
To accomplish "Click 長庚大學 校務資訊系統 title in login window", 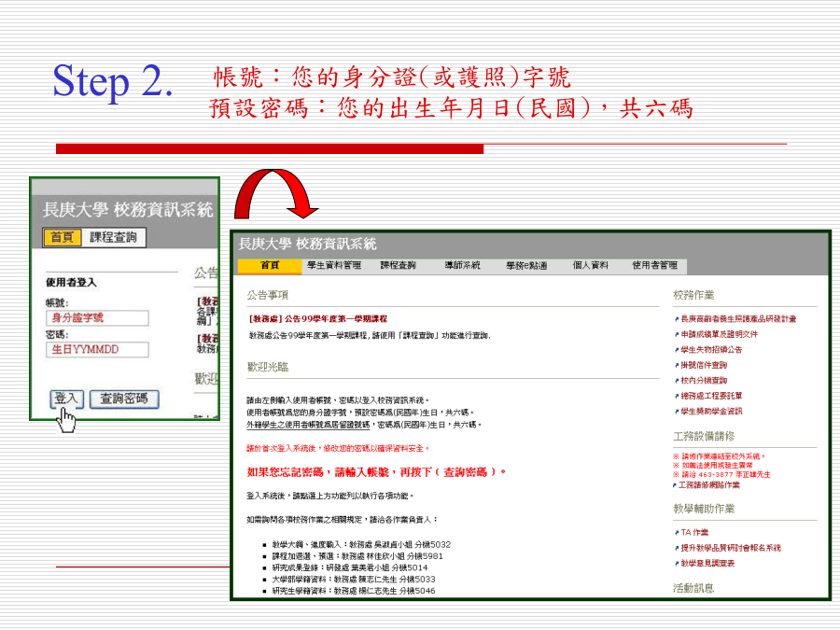I will pyautogui.click(x=128, y=210).
